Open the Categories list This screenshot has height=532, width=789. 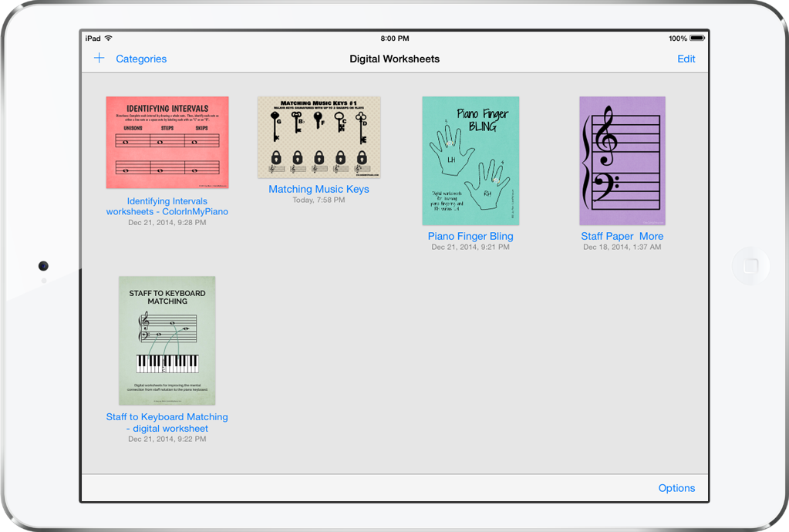[141, 59]
